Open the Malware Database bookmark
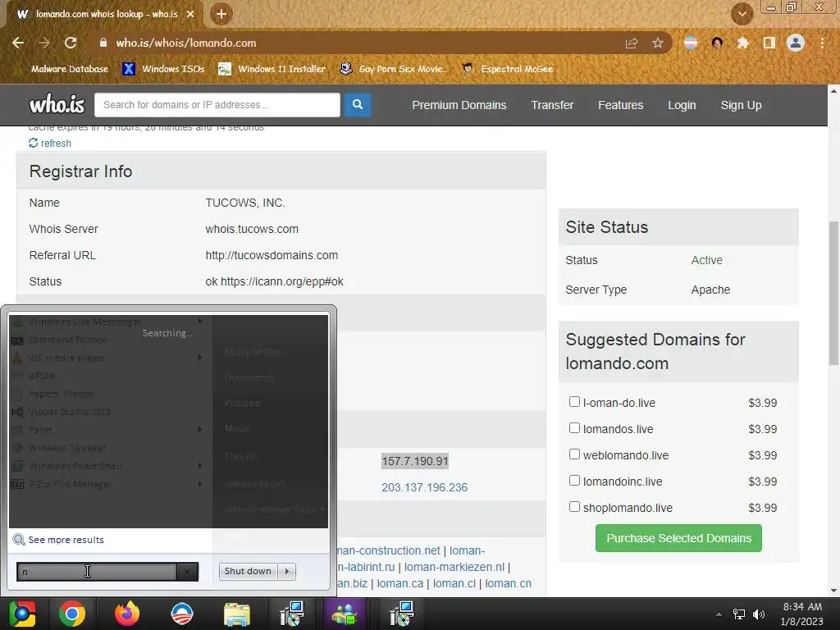 [69, 69]
